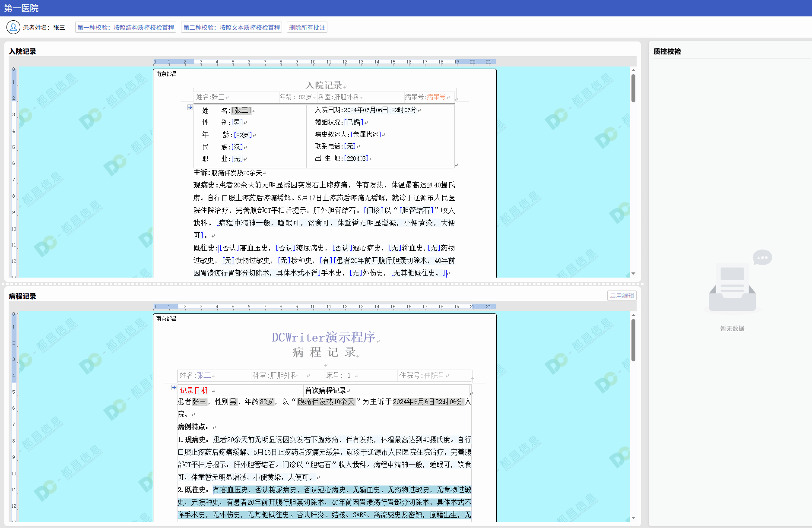
Task: Click 删除所有批注 to clear all annotations
Action: click(307, 27)
